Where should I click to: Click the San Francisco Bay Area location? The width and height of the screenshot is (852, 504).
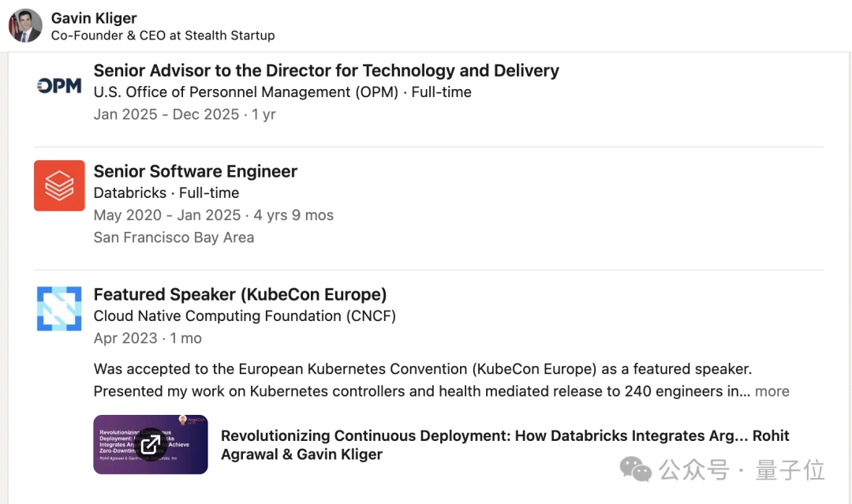174,237
